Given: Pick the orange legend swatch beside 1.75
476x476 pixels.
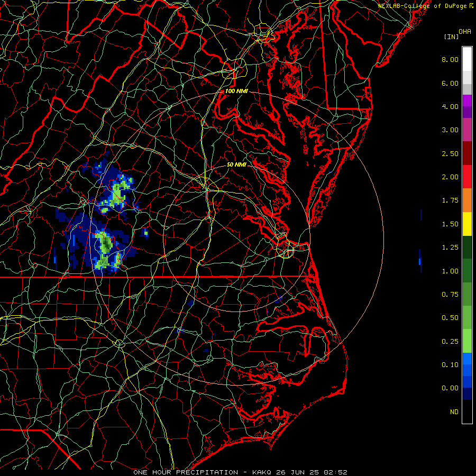Looking at the screenshot, I should (467, 200).
